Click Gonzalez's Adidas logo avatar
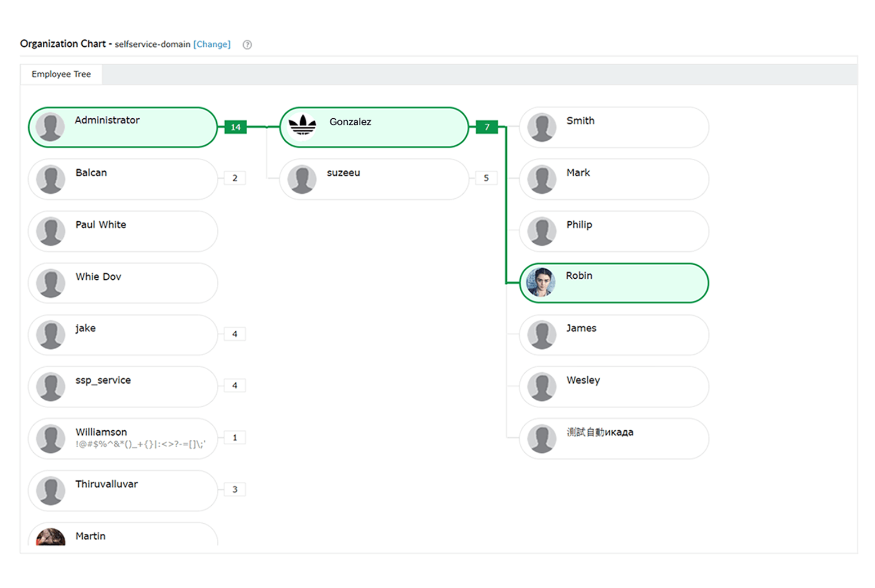 point(302,126)
